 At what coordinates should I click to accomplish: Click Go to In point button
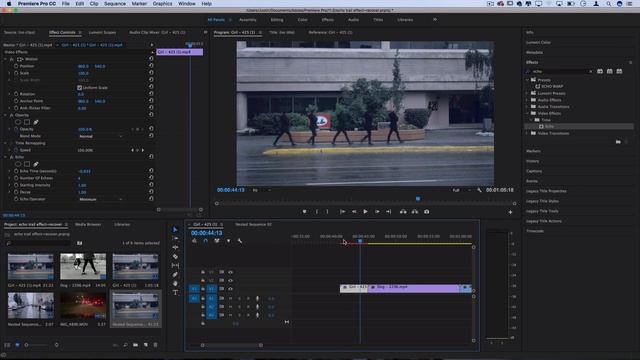coord(342,212)
